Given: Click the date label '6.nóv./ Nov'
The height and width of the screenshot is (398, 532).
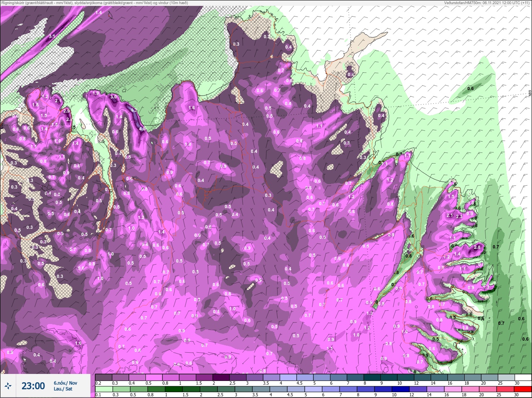Looking at the screenshot, I should click(65, 383).
